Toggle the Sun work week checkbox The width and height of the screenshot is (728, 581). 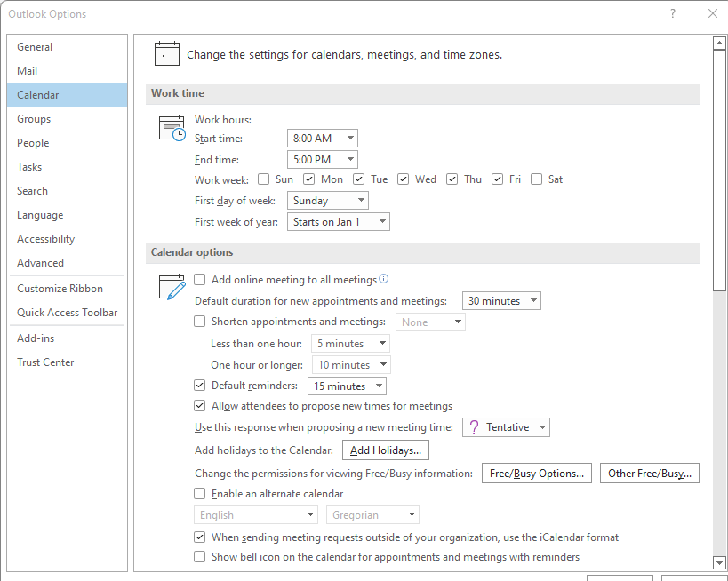click(264, 179)
